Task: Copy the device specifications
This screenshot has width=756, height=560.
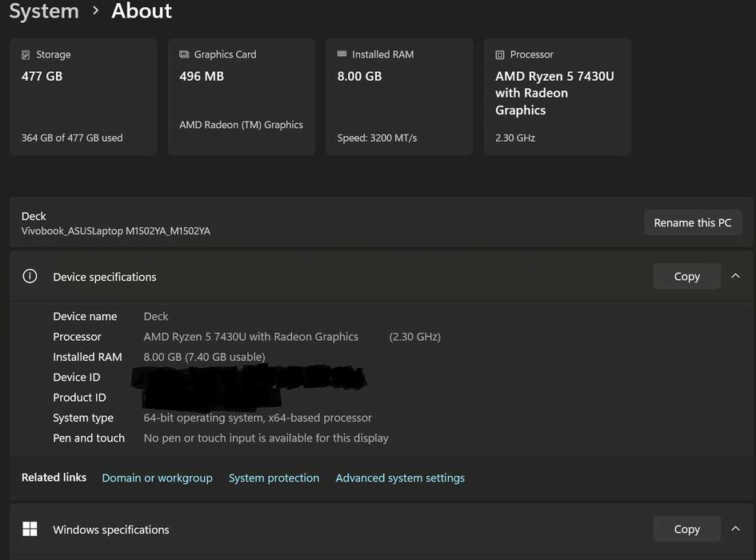Action: [687, 276]
